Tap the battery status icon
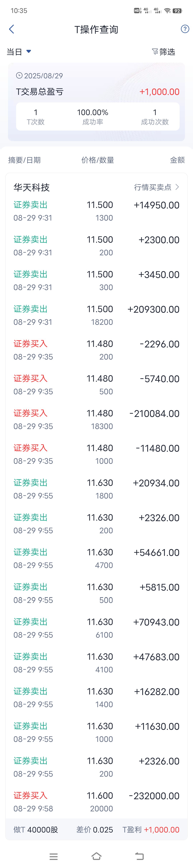193x868 pixels. [x=177, y=11]
